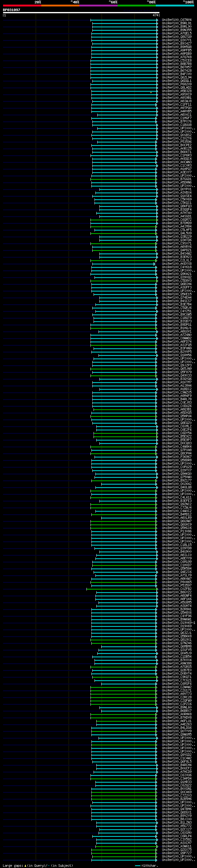Click the cyan ~100% identity legend segment
The width and height of the screenshot is (197, 868).
175,6
